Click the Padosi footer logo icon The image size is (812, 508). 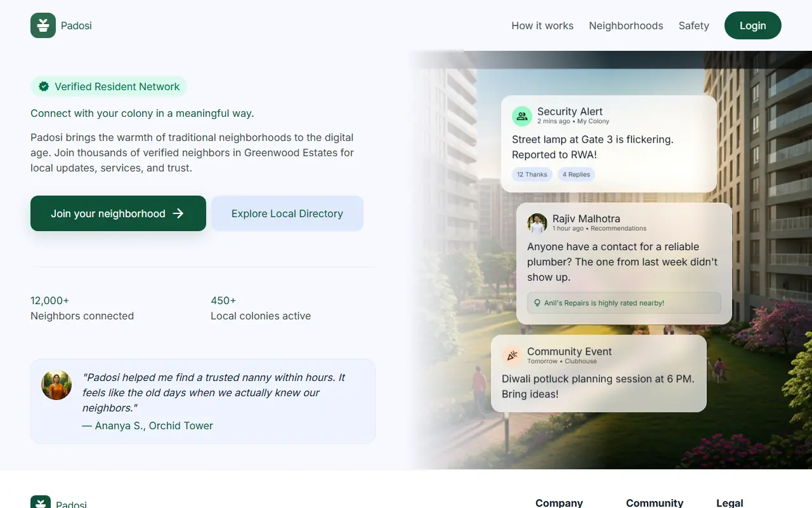click(x=41, y=502)
